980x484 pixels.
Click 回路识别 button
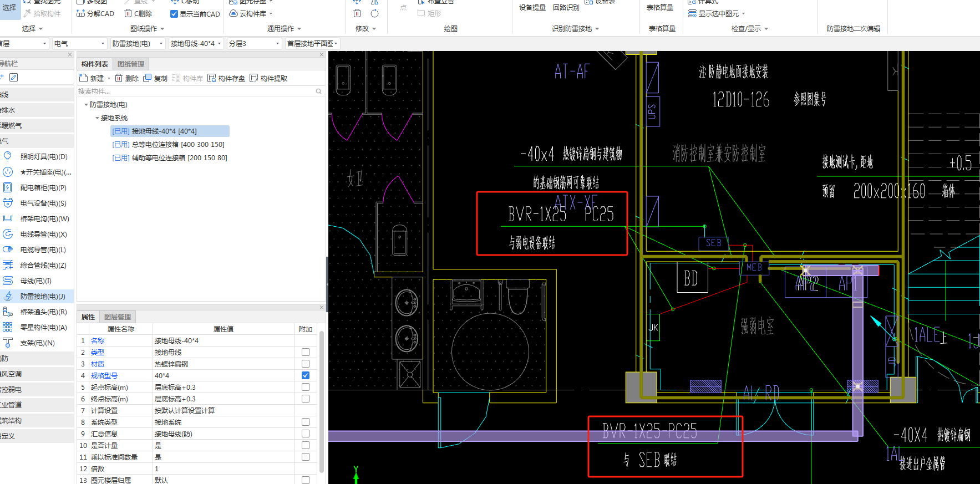pyautogui.click(x=566, y=8)
